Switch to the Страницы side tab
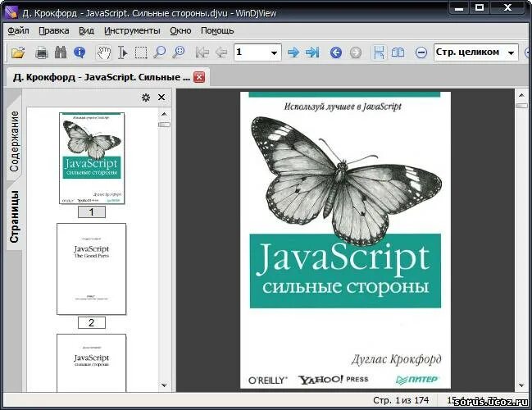The height and width of the screenshot is (410, 532). tap(14, 216)
